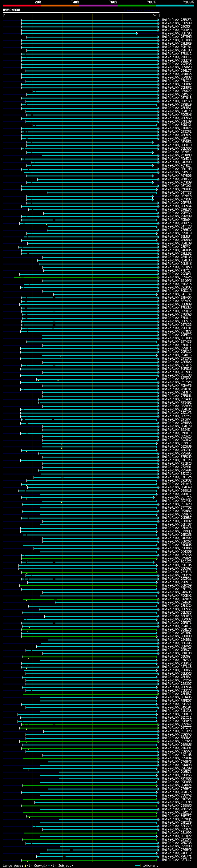Click the green ~80% identity legend segment
Viewport: 197px width, 868px height.
tap(136, 6)
